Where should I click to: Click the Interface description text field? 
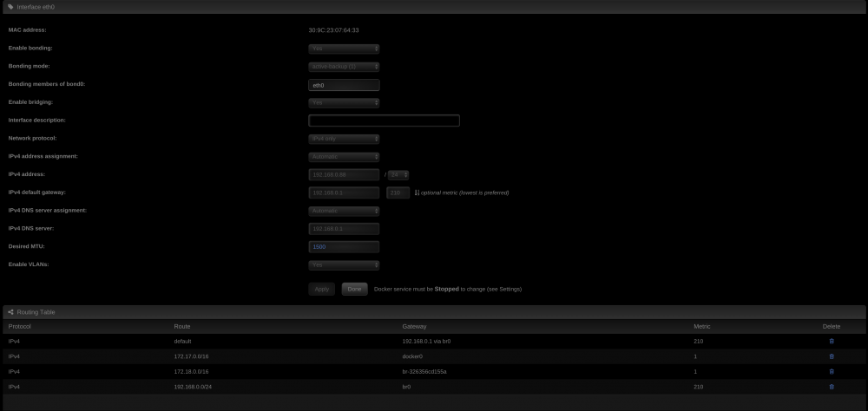click(385, 121)
